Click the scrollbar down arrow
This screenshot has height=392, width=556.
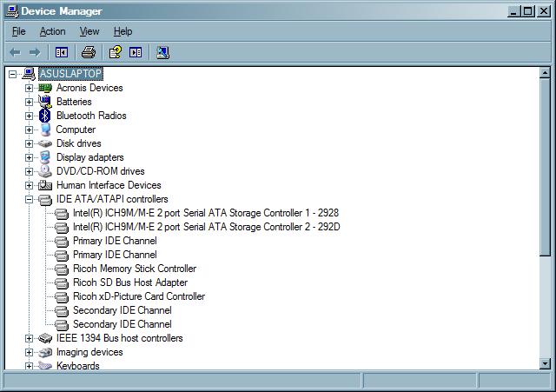545,363
